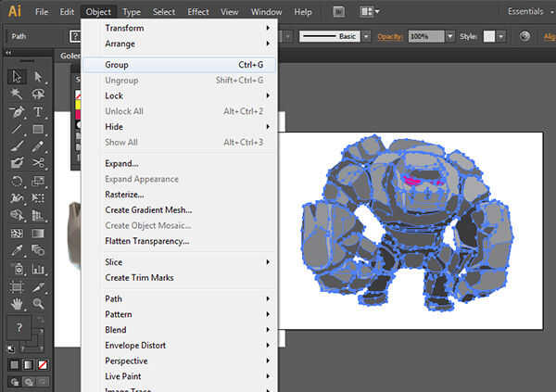Collapse the tools panel with double arrows

8,53
